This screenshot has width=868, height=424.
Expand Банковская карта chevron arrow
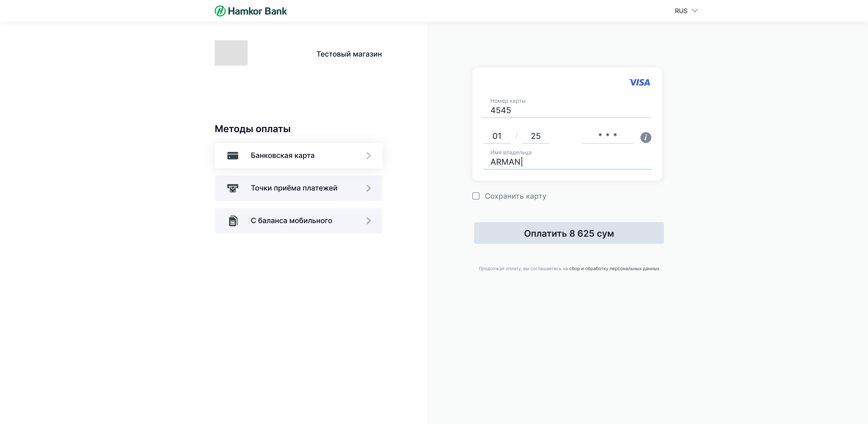[368, 155]
